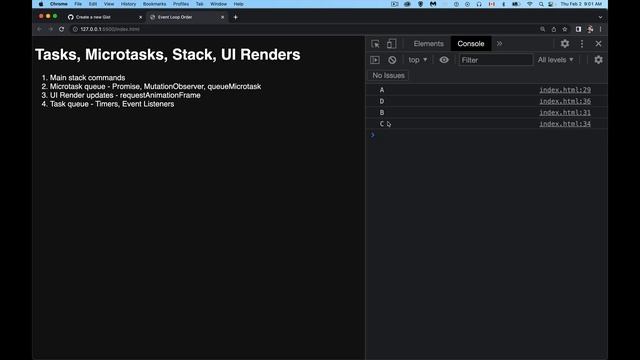Image resolution: width=640 pixels, height=360 pixels.
Task: Switch to the Console tab
Action: point(471,44)
